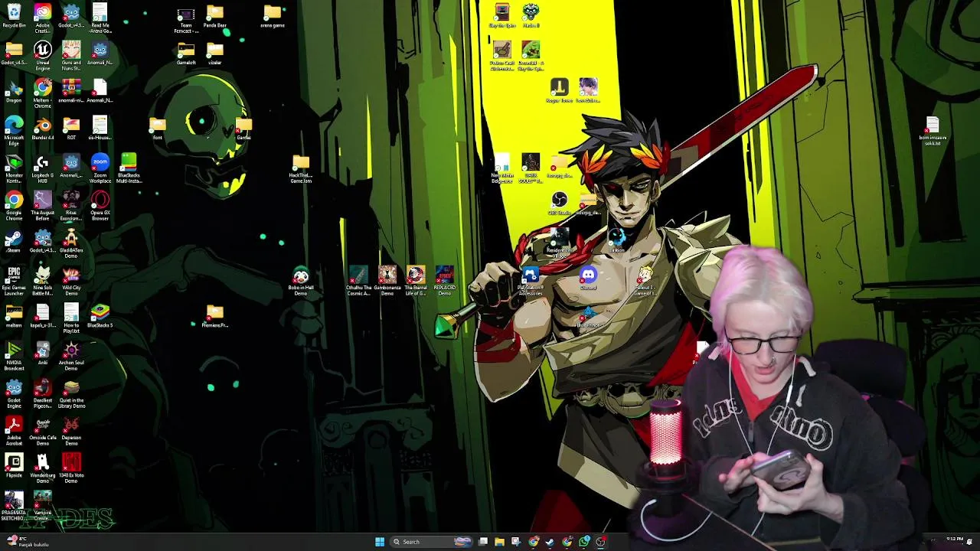The width and height of the screenshot is (980, 551).
Task: Select the Premiere Pro folder
Action: pos(215,315)
